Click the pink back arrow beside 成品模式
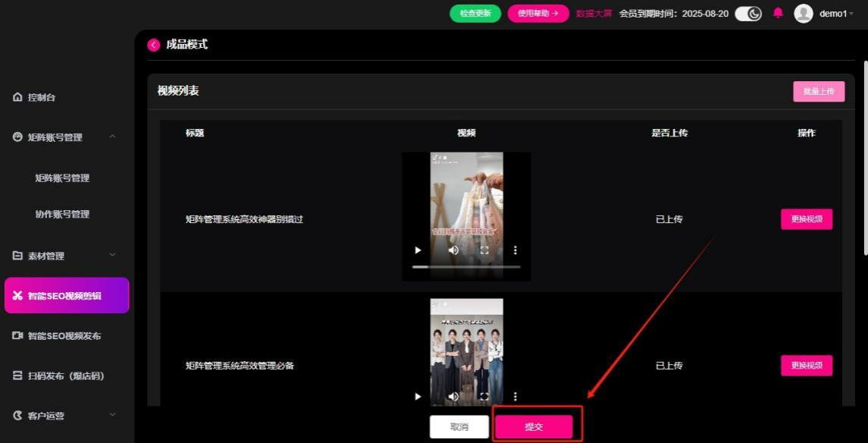Image resolution: width=868 pixels, height=443 pixels. [x=154, y=45]
